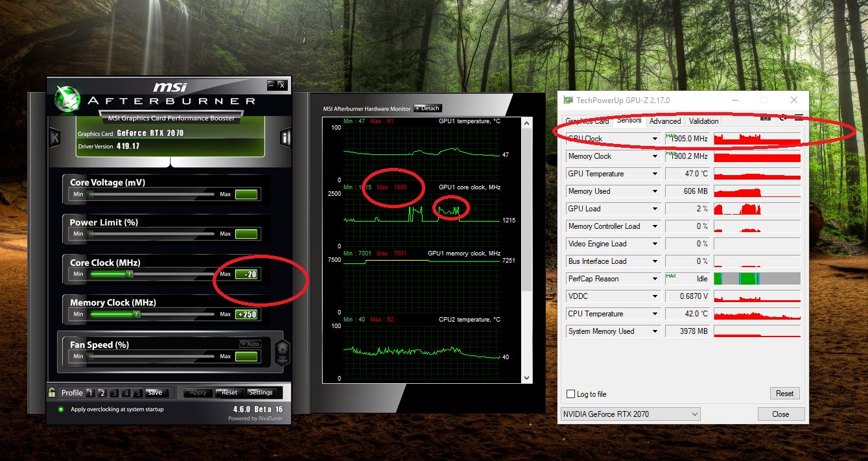Viewport: 868px width, 461px height.
Task: Click the GPU-Z Reset button
Action: pos(784,394)
